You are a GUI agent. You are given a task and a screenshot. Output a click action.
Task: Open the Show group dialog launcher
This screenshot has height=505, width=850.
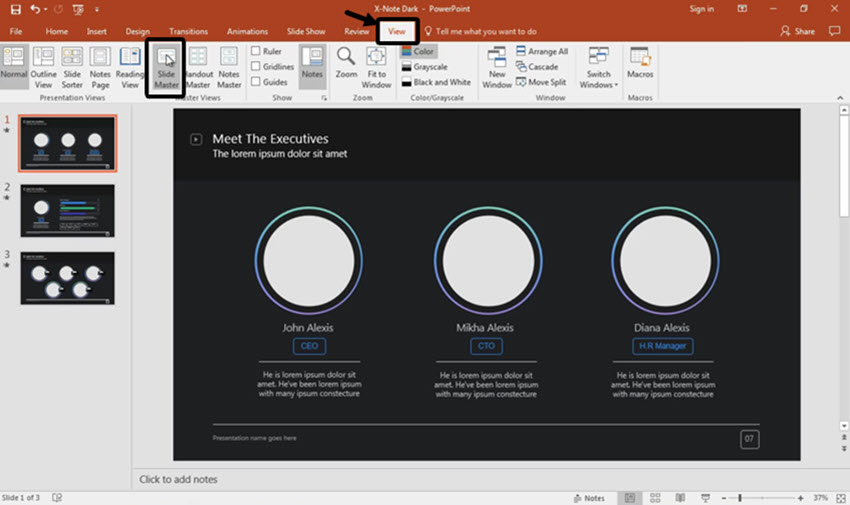click(x=324, y=98)
